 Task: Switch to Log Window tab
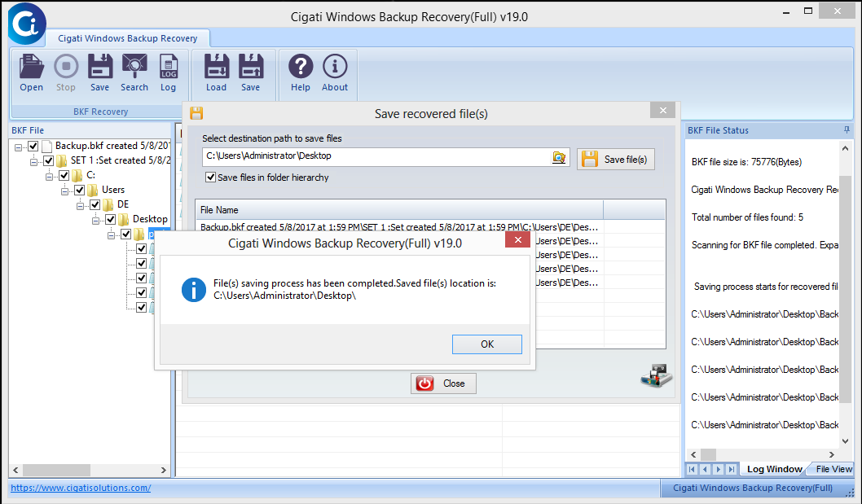tap(775, 469)
